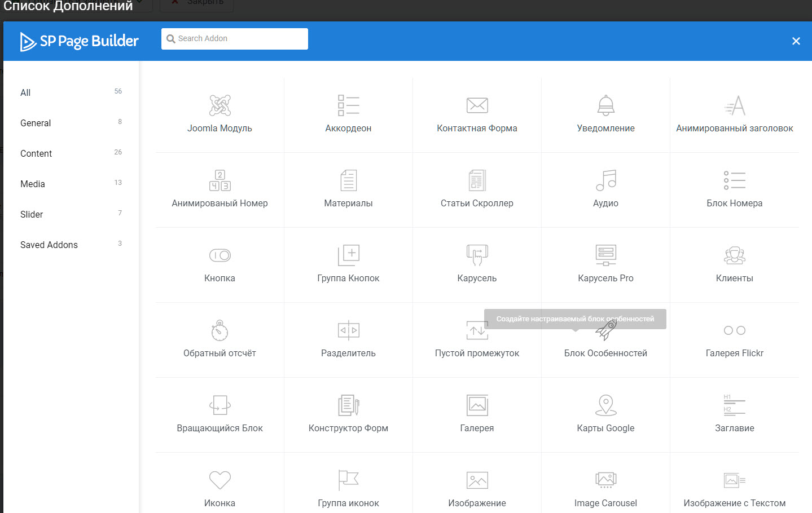Add the Контактная Форма envelope icon

pos(477,105)
